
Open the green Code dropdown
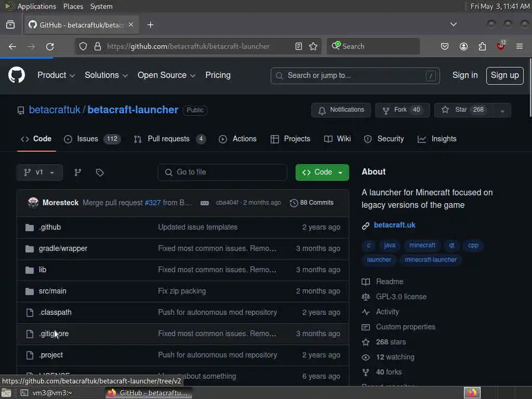[322, 172]
